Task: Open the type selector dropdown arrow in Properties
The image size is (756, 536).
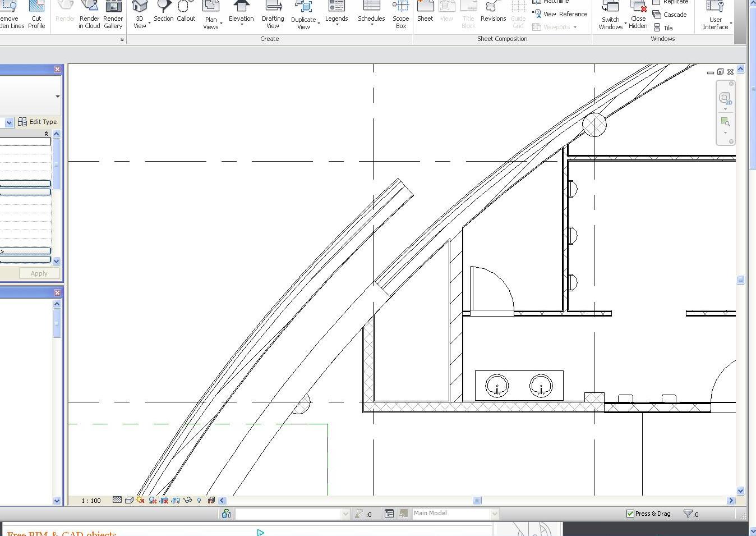Action: pos(58,97)
